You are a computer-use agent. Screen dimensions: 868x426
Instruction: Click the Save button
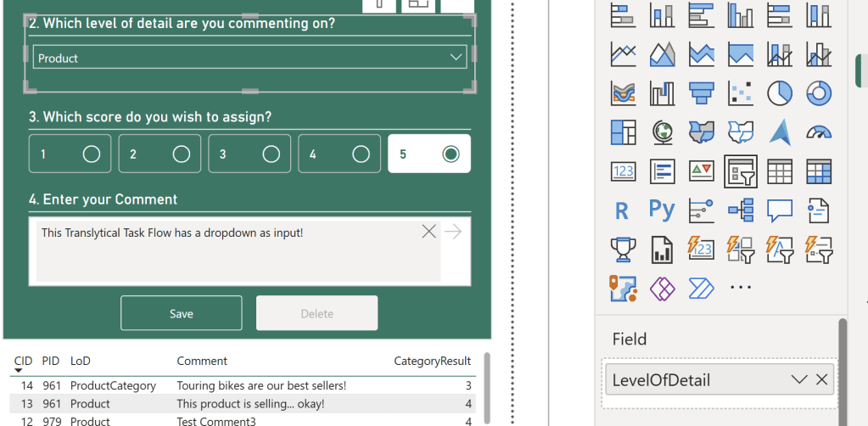click(x=181, y=313)
